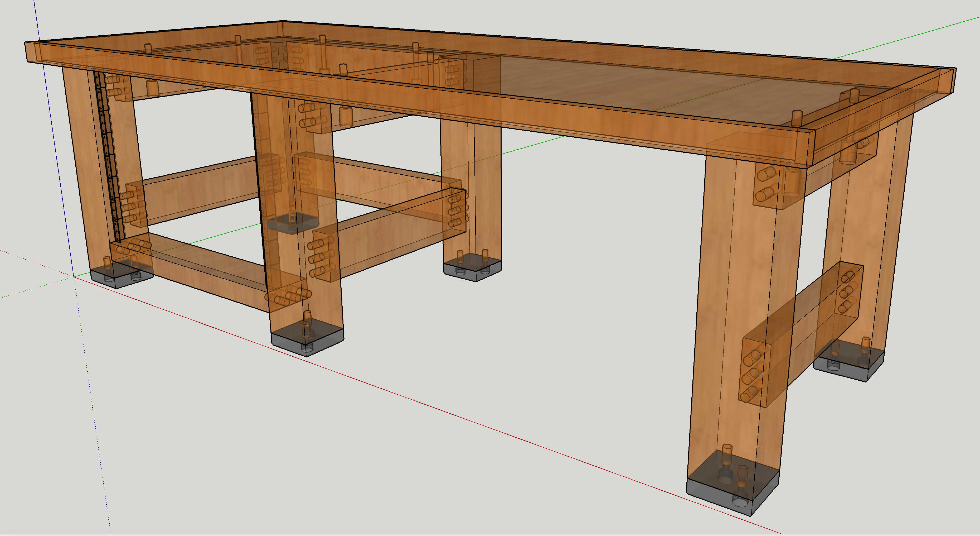The image size is (980, 536).
Task: Click the black perforated rack rail on the left leg
Action: (x=108, y=157)
